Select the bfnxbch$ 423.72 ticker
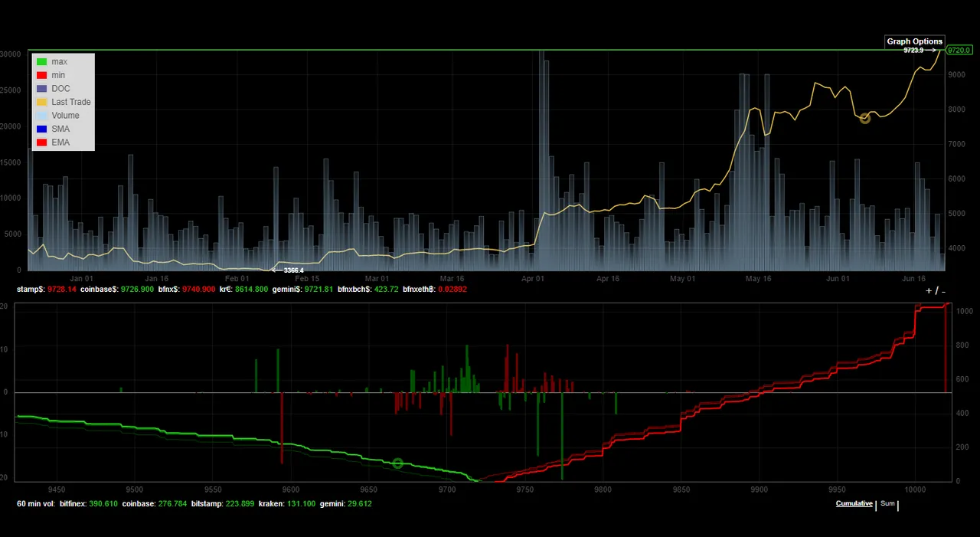980x537 pixels. pyautogui.click(x=368, y=290)
